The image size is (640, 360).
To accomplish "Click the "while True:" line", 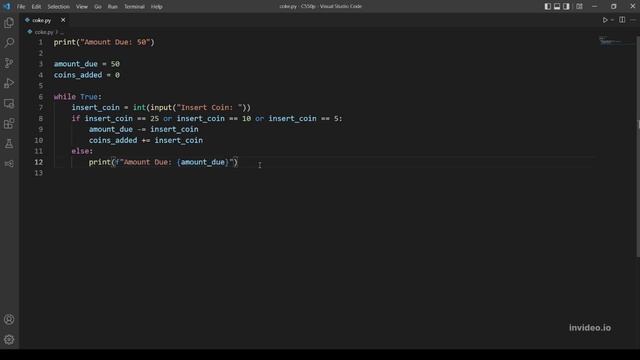I will tap(78, 97).
